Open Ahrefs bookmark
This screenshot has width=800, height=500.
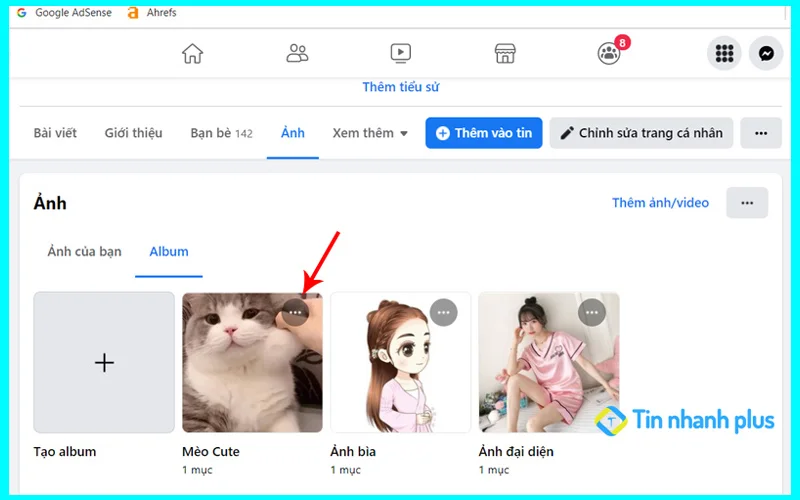click(x=152, y=13)
